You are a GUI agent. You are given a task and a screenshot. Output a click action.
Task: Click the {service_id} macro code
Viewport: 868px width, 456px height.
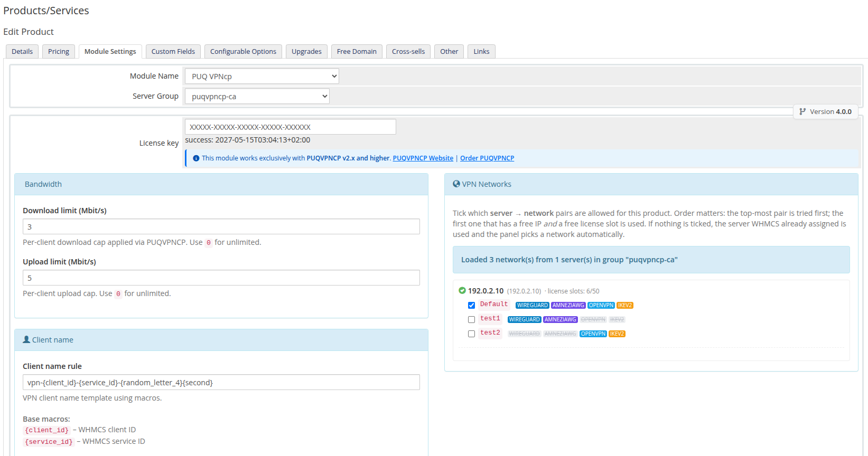point(49,442)
